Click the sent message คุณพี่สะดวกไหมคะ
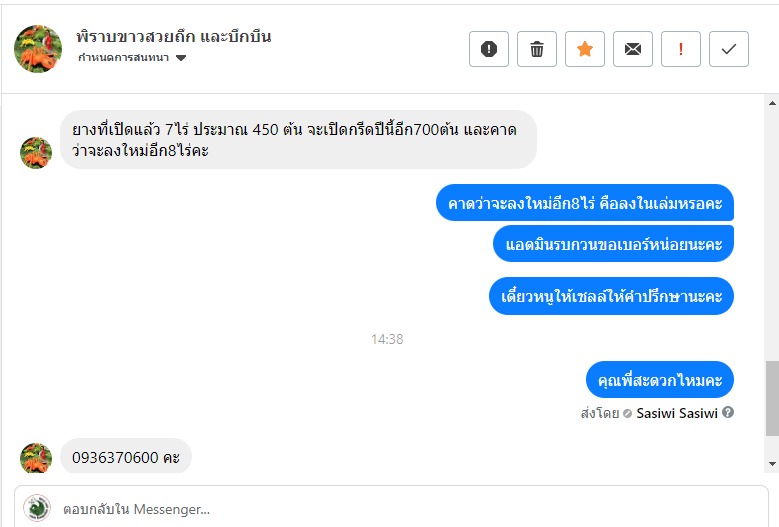The image size is (779, 527). coord(660,380)
